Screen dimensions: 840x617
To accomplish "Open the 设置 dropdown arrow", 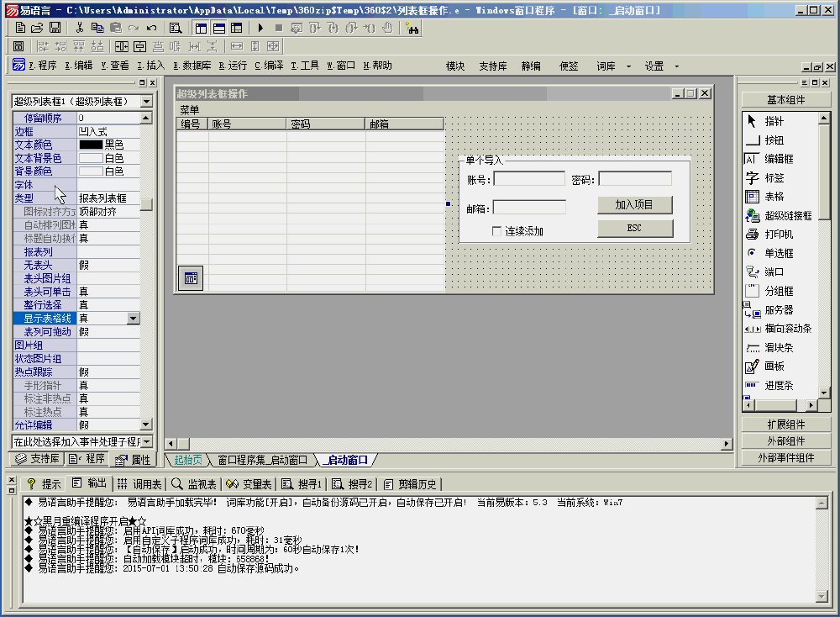I will (x=676, y=66).
